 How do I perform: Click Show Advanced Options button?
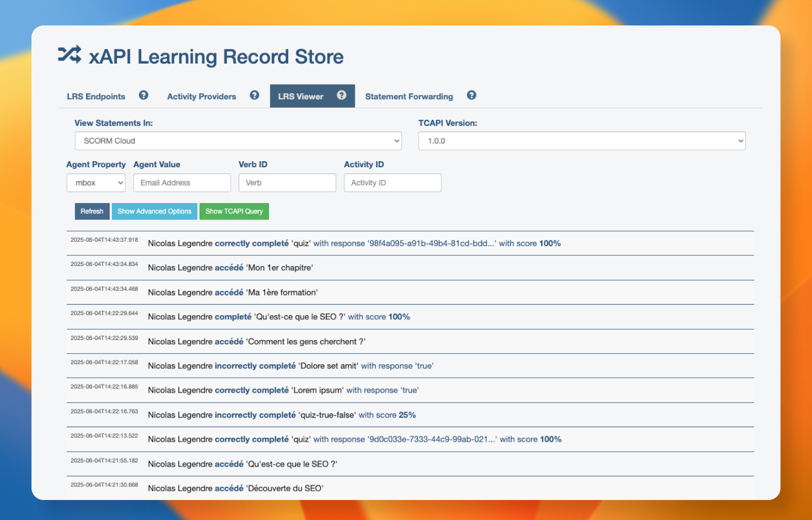point(154,212)
